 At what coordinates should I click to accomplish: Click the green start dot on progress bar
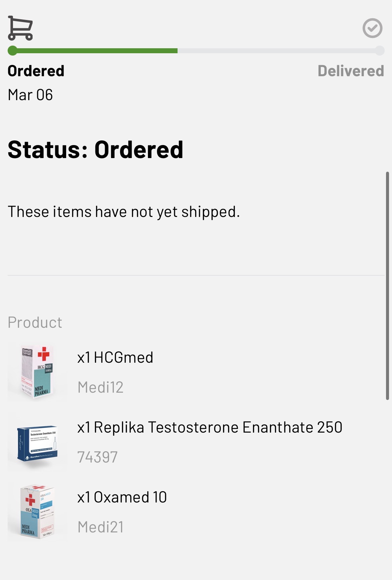pos(13,51)
